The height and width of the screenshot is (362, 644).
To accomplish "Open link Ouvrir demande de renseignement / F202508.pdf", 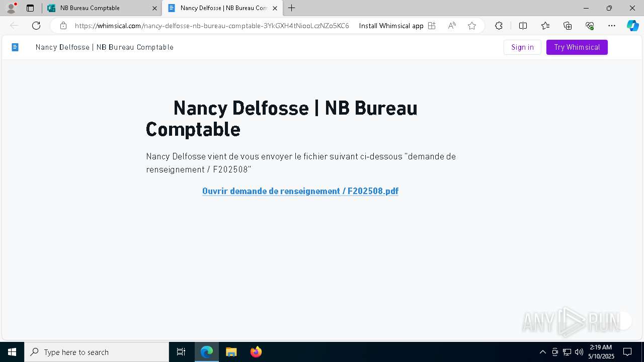I will coord(300,191).
